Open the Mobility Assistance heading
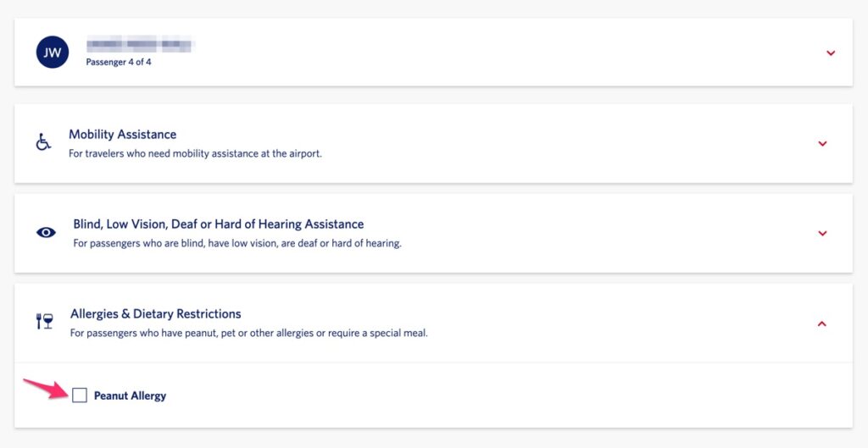 [123, 135]
